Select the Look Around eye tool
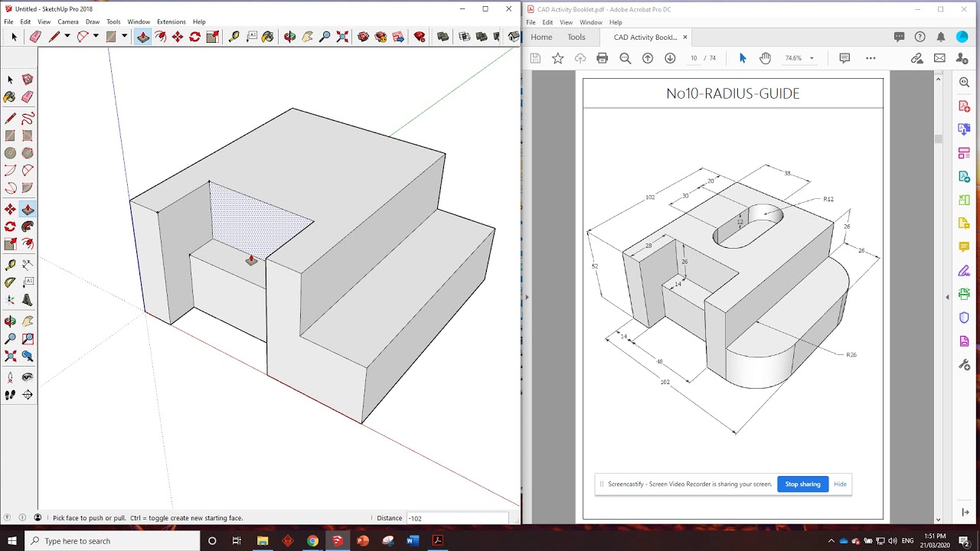This screenshot has height=551, width=980. pos(28,377)
